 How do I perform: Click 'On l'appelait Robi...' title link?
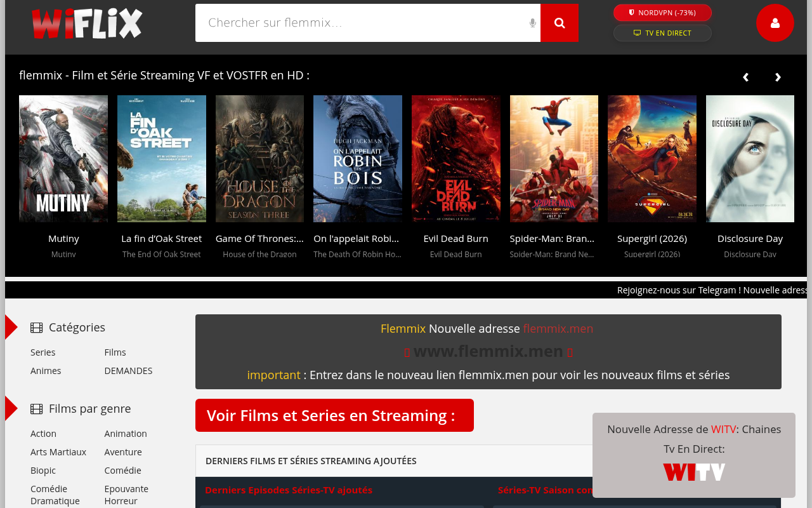[x=357, y=239]
